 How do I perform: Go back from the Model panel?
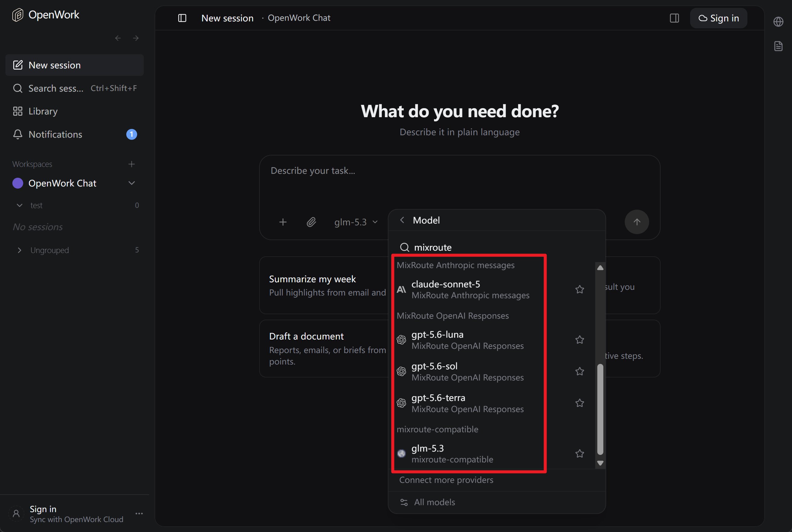pos(402,220)
